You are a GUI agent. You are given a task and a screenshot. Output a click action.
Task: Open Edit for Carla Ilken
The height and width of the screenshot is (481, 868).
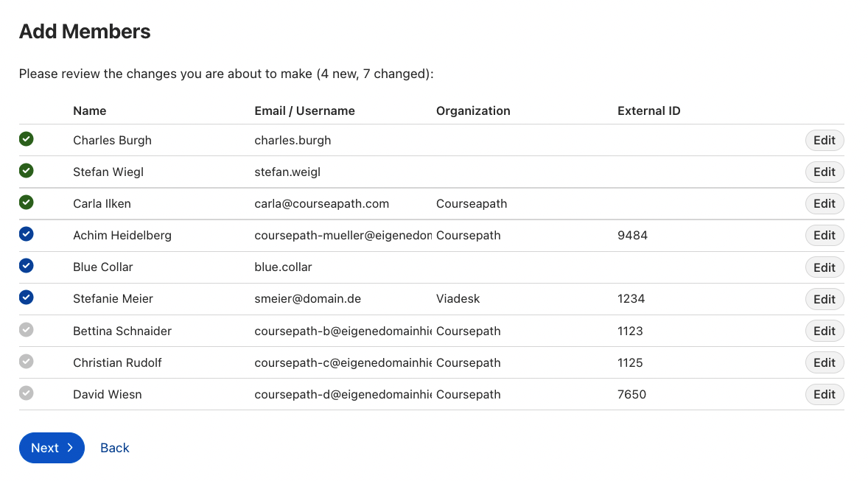(824, 204)
